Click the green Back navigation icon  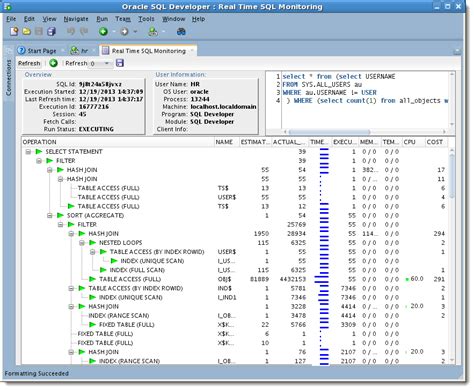click(x=103, y=32)
